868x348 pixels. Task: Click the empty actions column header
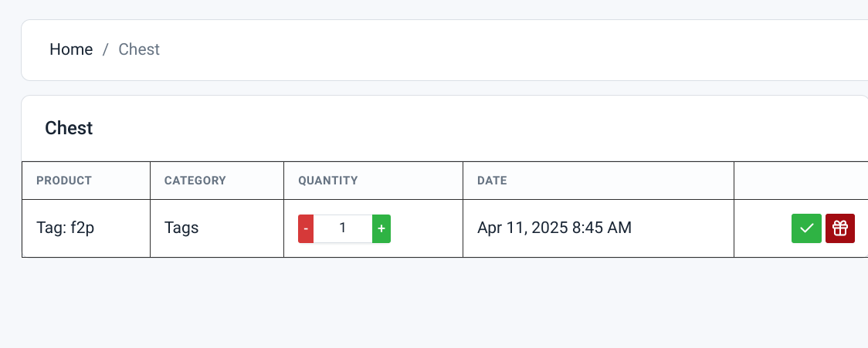pos(801,181)
